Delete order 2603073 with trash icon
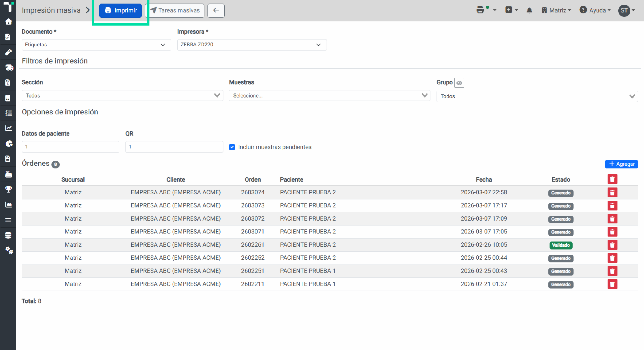Screen dimensions: 644x350 point(612,206)
